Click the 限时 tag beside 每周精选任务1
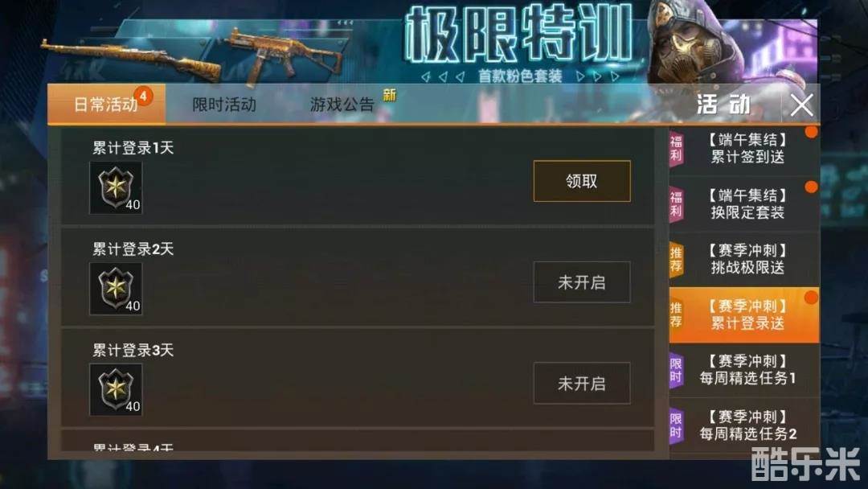 (676, 371)
